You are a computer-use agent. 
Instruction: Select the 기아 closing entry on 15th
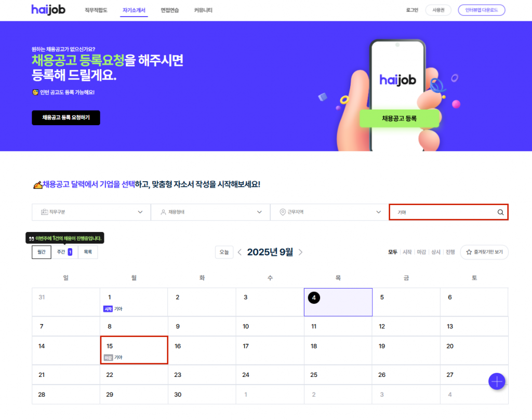pos(113,358)
